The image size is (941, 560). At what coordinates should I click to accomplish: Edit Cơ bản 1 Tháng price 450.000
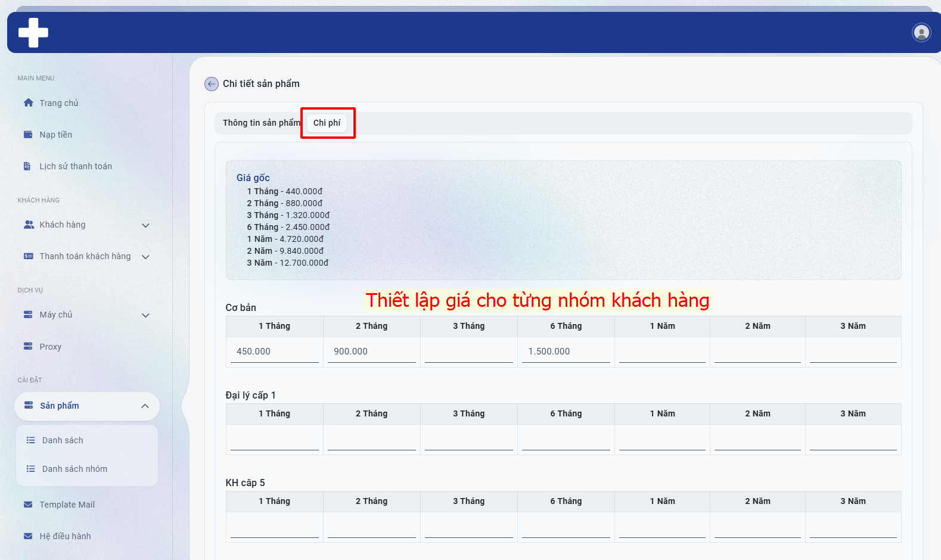[275, 351]
